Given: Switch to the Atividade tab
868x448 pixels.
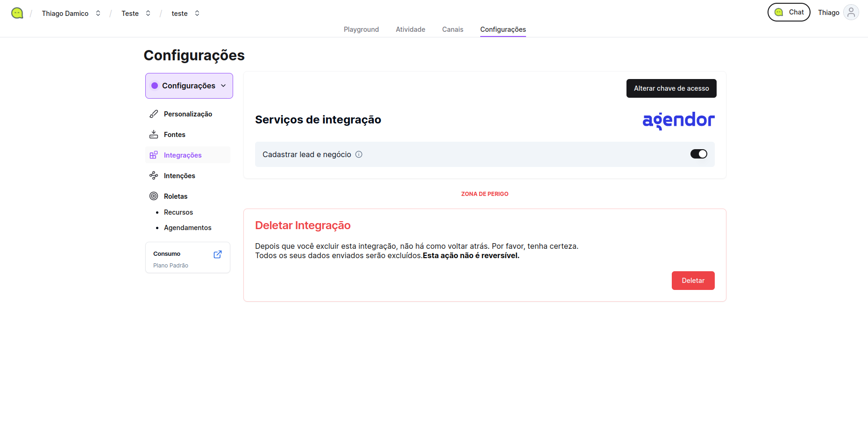Looking at the screenshot, I should tap(410, 29).
